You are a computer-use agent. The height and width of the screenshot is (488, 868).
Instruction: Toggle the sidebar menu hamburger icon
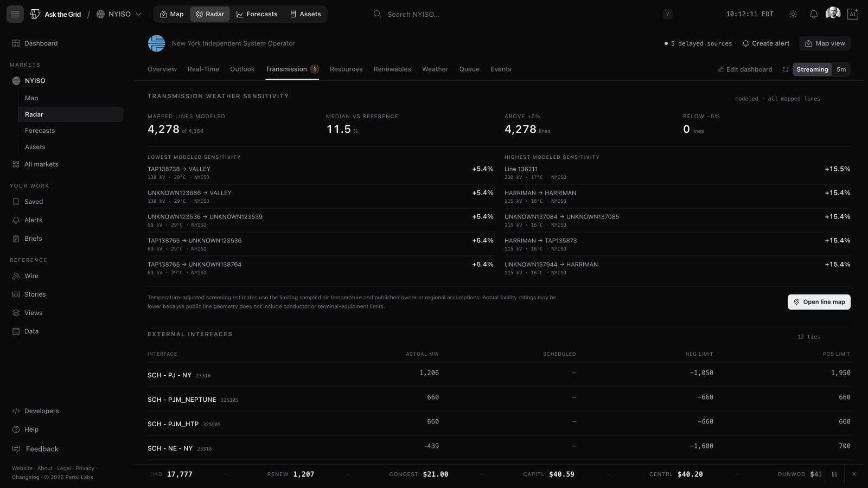click(x=15, y=14)
